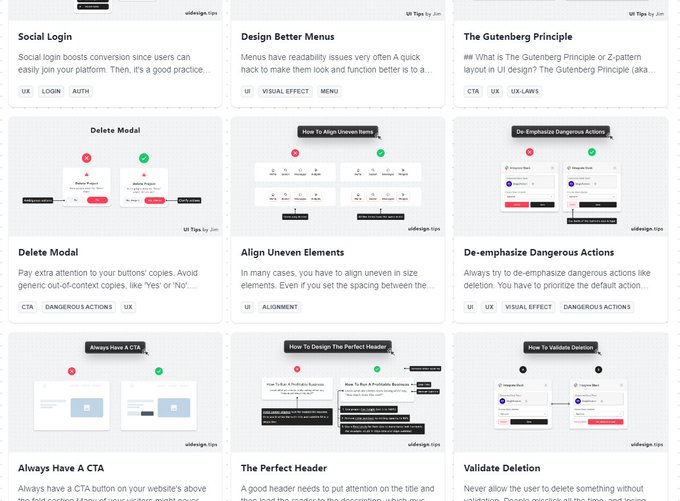Open the Design Better Menus tip
This screenshot has height=501, width=680.
point(288,37)
